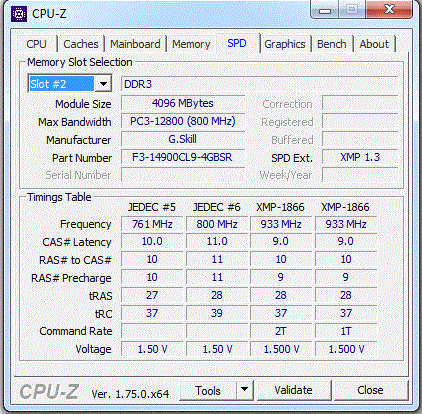This screenshot has width=422, height=414.
Task: Open the Caches tab
Action: pos(81,44)
